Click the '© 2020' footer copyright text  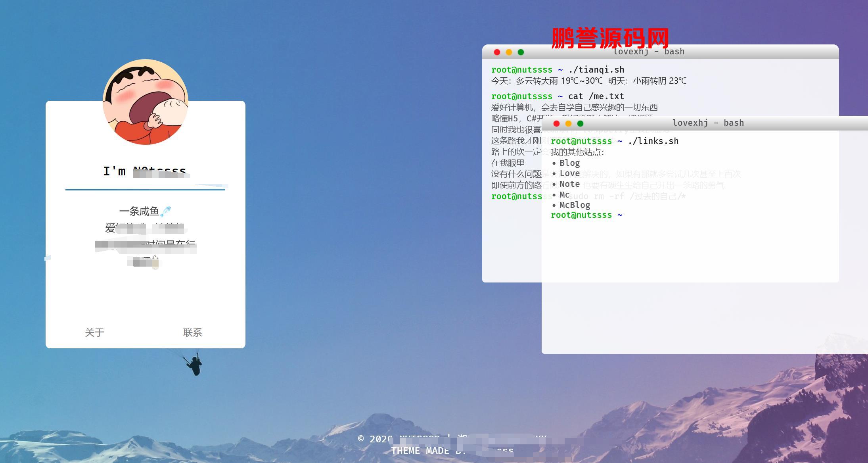[x=375, y=439]
